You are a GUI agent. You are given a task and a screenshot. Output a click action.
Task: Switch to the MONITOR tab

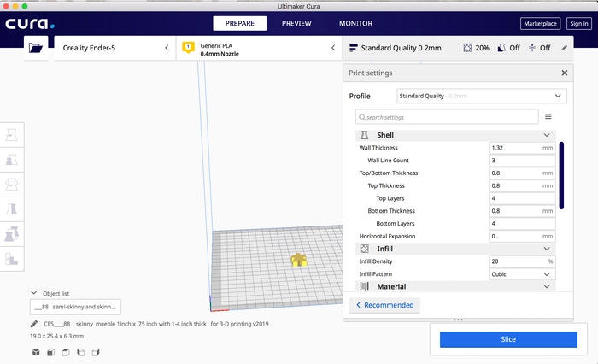point(355,23)
